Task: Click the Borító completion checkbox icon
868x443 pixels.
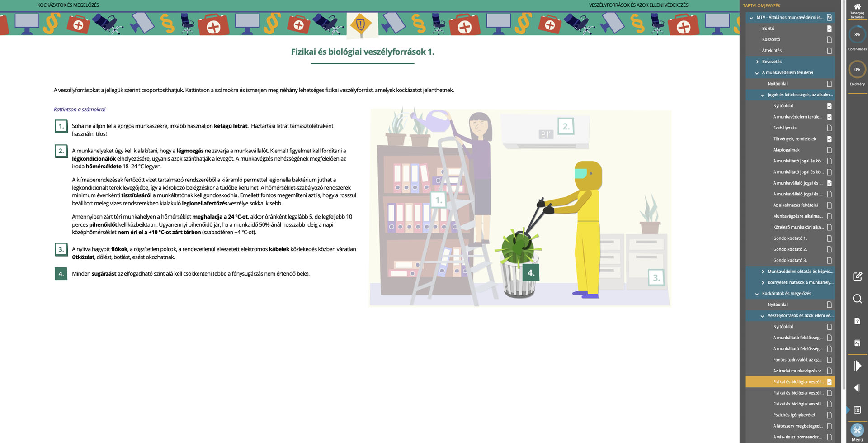Action: click(x=829, y=29)
